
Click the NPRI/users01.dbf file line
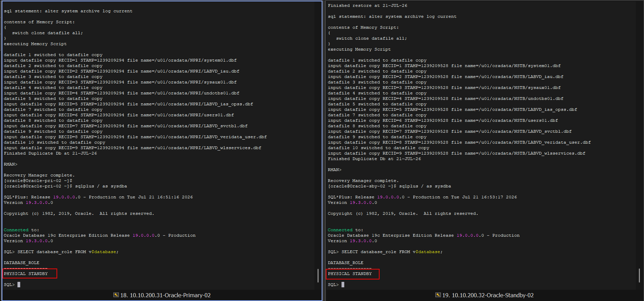(119, 115)
